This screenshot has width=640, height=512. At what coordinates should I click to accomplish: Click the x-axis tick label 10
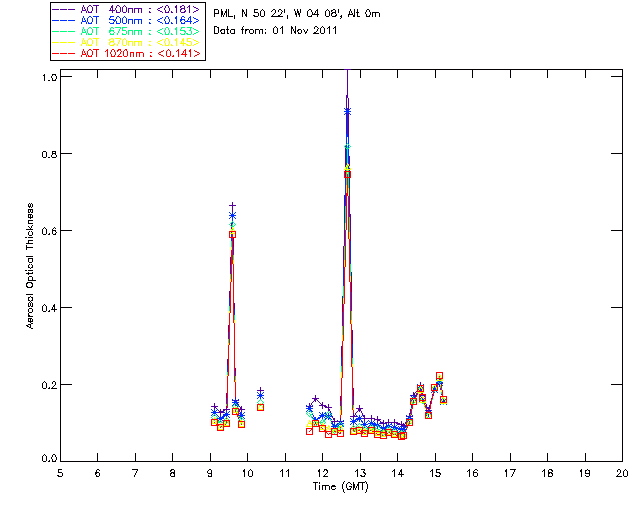247,473
